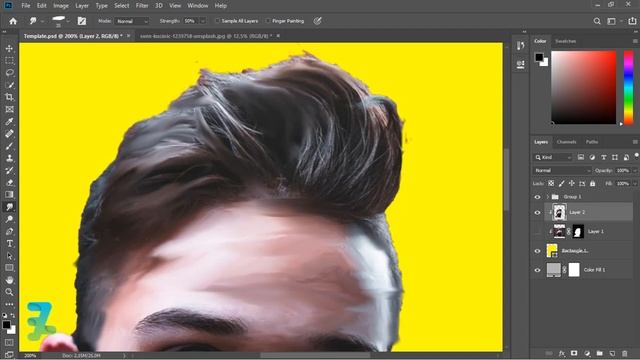
Task: Open the Window menu
Action: pos(198,6)
